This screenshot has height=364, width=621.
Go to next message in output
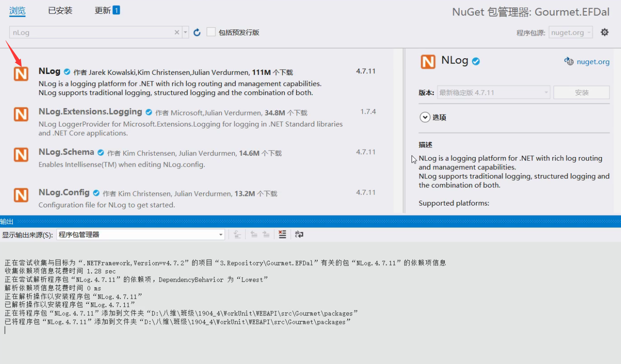tap(266, 235)
